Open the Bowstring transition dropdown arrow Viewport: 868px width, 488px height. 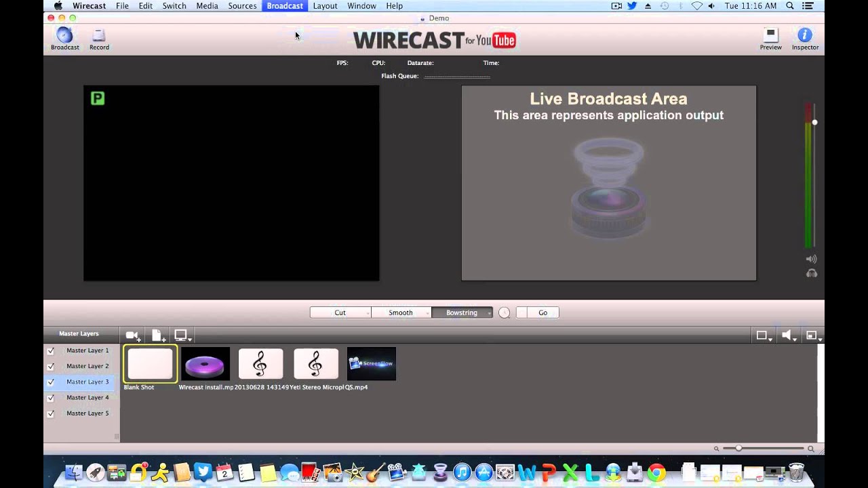(x=489, y=313)
